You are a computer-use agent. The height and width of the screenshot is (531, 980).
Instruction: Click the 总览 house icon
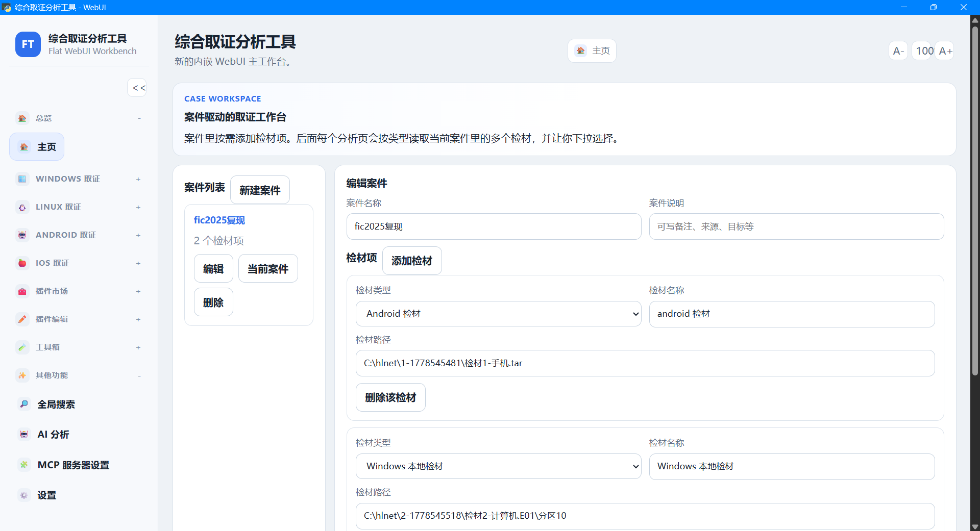pyautogui.click(x=22, y=118)
